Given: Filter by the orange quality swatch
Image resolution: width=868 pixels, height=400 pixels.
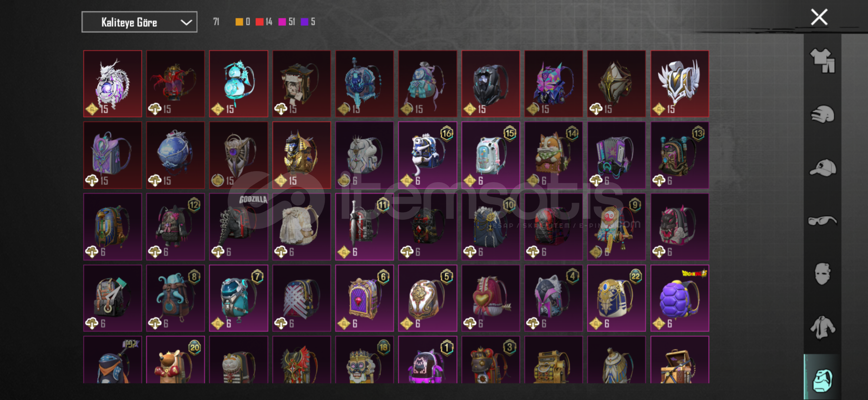Looking at the screenshot, I should coord(239,22).
